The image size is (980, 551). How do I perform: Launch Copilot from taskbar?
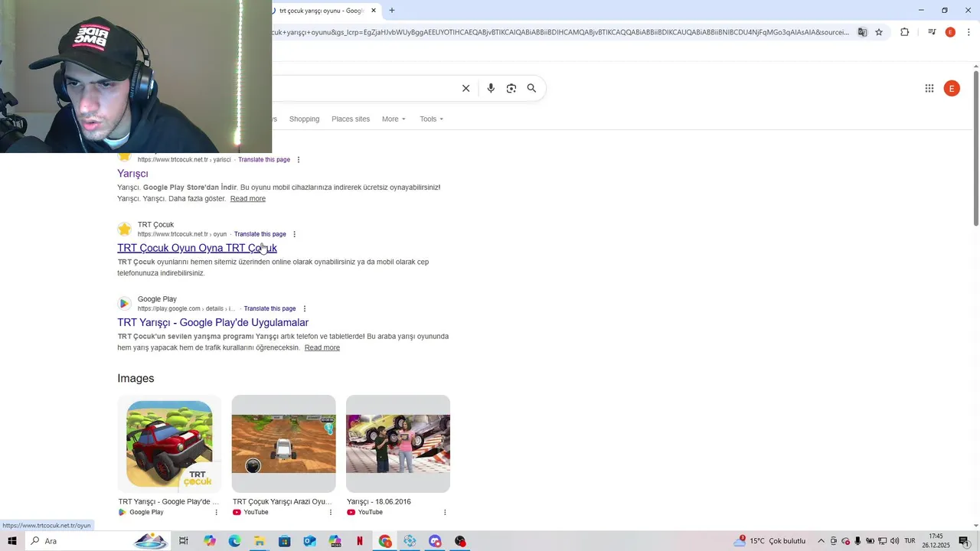pos(210,541)
